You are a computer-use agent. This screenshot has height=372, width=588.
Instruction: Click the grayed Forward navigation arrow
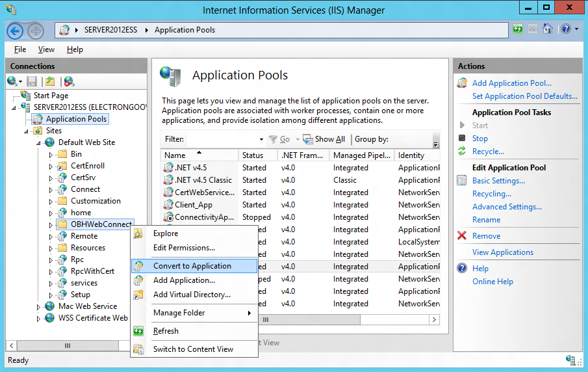(x=36, y=31)
